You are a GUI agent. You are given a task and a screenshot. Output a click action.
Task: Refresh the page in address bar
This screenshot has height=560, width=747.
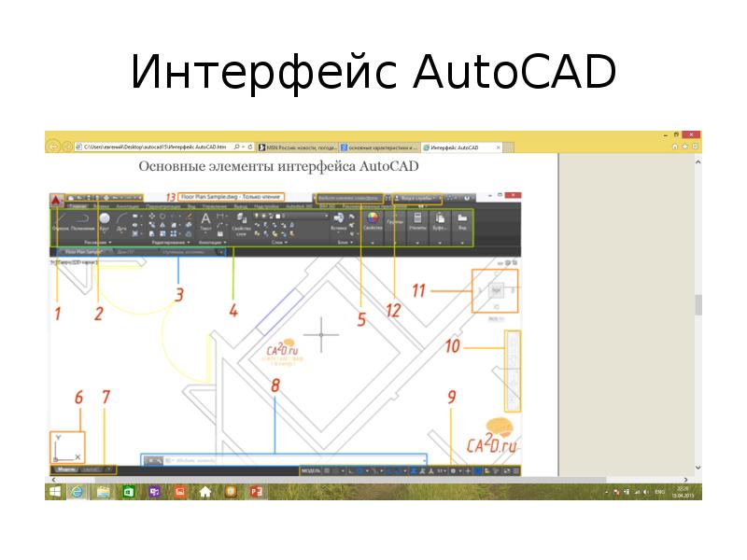click(x=249, y=147)
